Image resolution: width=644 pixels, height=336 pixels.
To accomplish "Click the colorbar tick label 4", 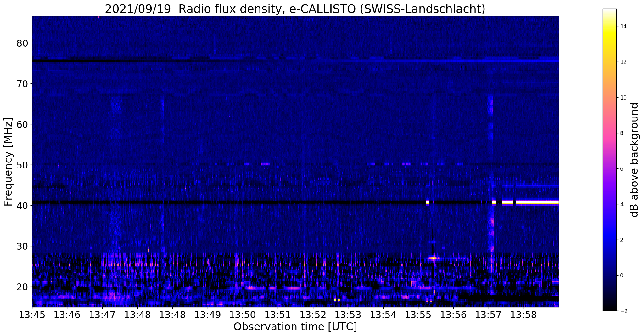I will (621, 204).
